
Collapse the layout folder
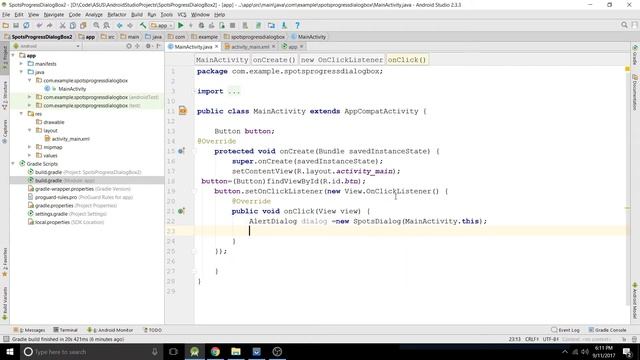29,130
